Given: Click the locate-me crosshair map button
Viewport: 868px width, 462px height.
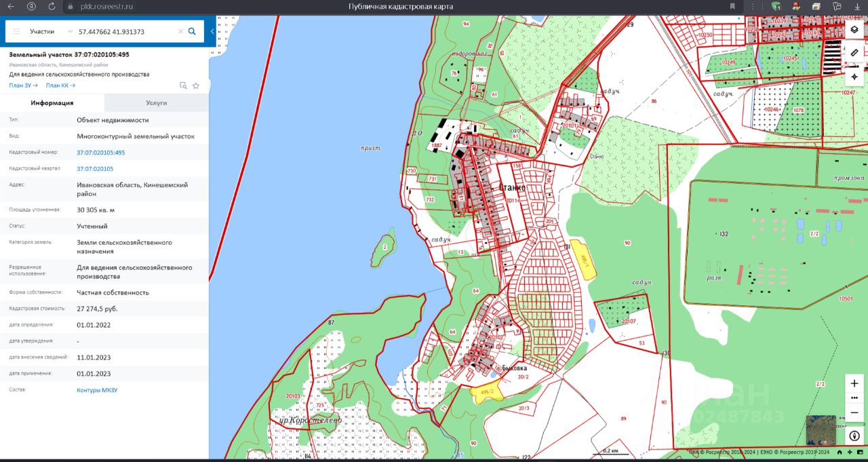Looking at the screenshot, I should (854, 76).
